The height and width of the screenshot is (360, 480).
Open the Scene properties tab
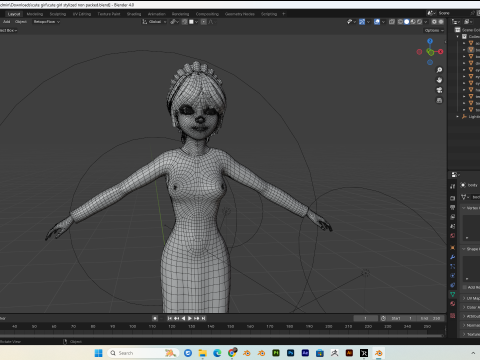tap(452, 226)
